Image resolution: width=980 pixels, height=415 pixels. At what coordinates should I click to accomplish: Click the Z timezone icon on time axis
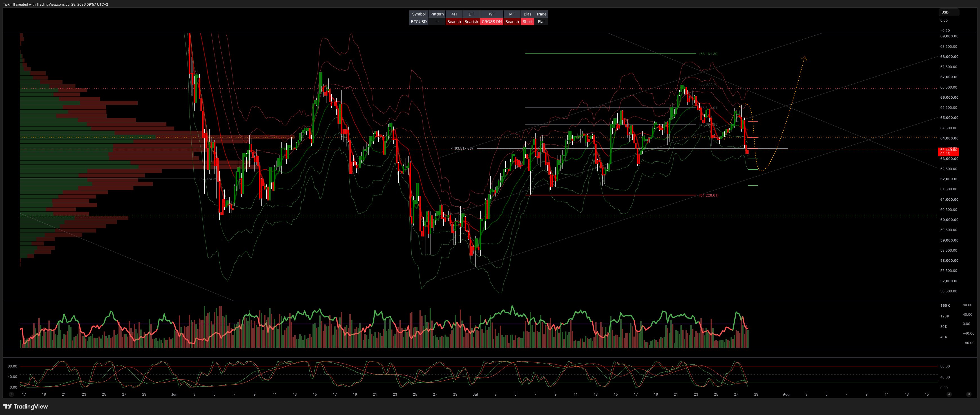[12, 394]
